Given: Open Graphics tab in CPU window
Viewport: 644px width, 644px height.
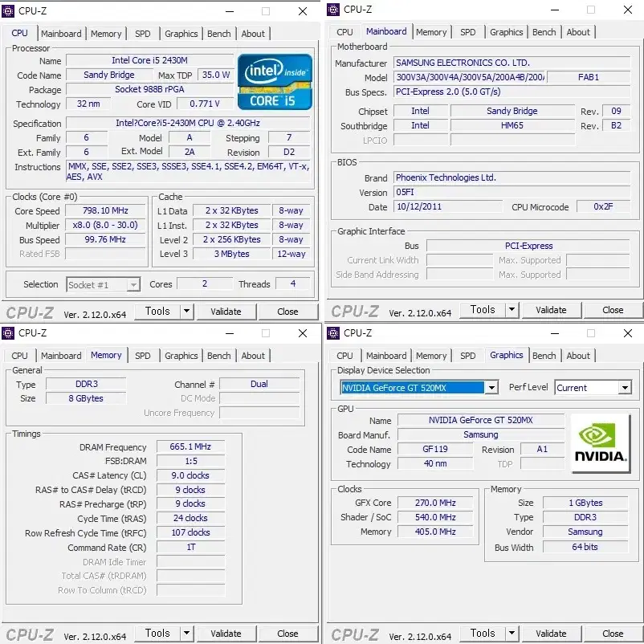Looking at the screenshot, I should pyautogui.click(x=181, y=34).
